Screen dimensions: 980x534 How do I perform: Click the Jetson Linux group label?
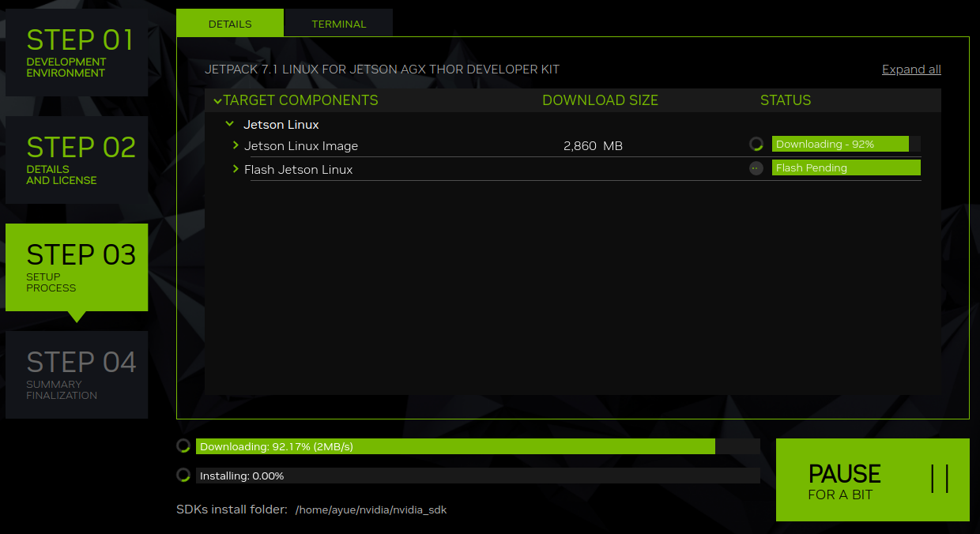(x=281, y=125)
